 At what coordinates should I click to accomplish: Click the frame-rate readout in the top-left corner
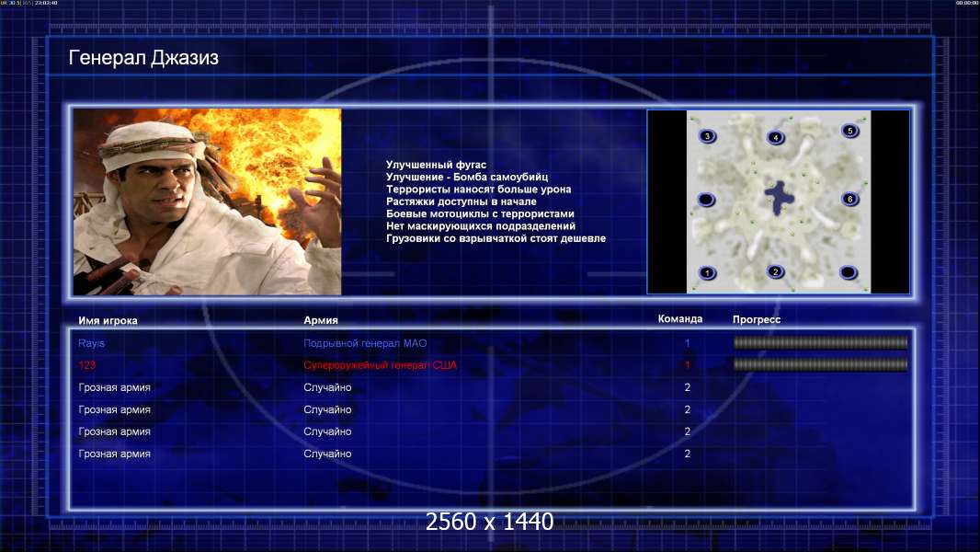point(28,3)
